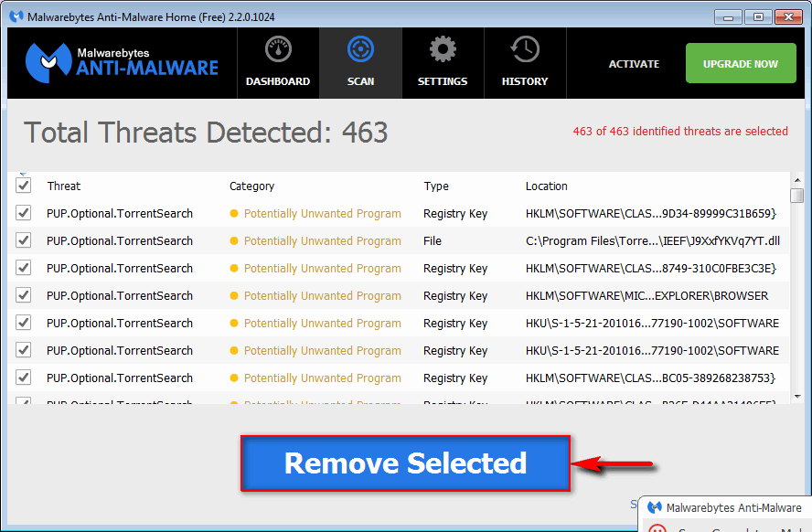812x532 pixels.
Task: Click the scrollbar up arrow of the threat list
Action: [x=797, y=180]
